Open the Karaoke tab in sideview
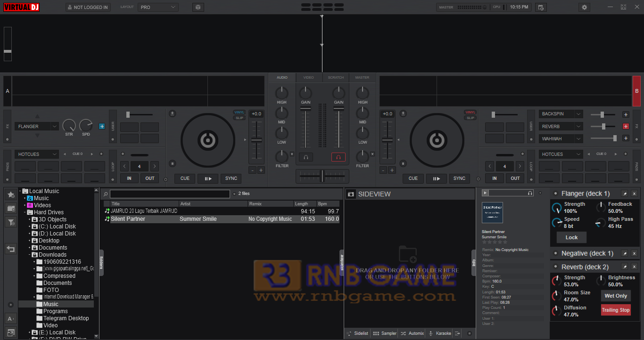 tap(439, 333)
